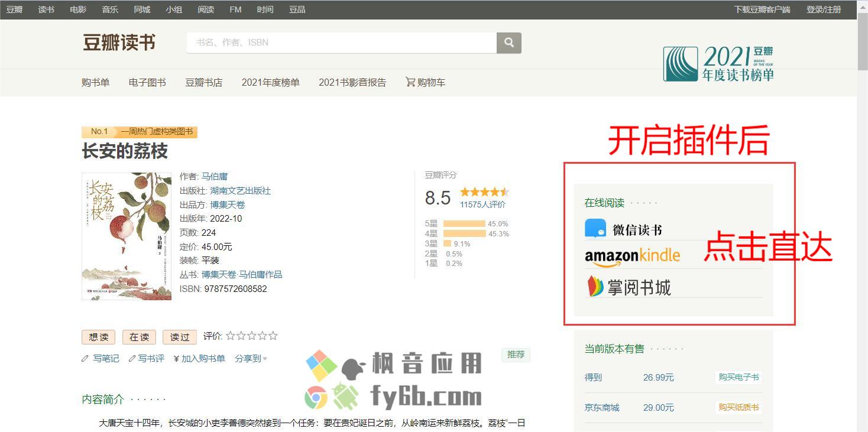
Task: Open publisher link 湖南文艺出版社
Action: (240, 190)
